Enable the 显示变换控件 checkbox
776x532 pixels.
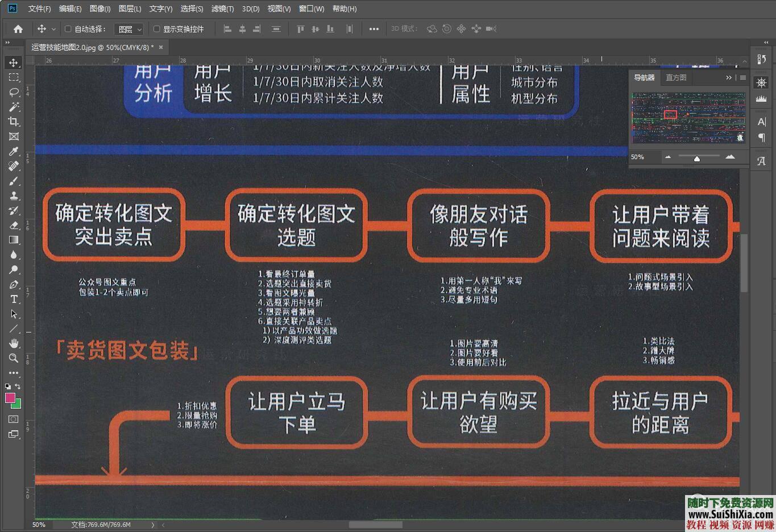(157, 29)
